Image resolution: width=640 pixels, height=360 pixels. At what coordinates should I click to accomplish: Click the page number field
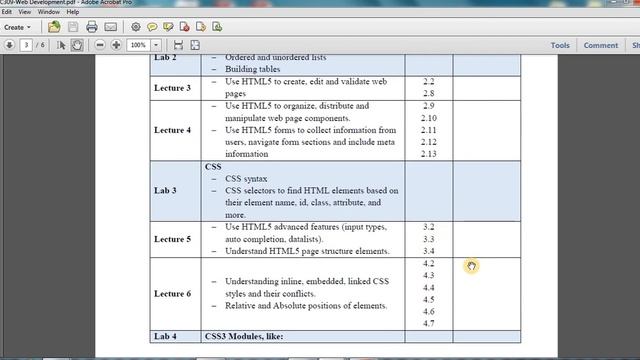coord(26,45)
